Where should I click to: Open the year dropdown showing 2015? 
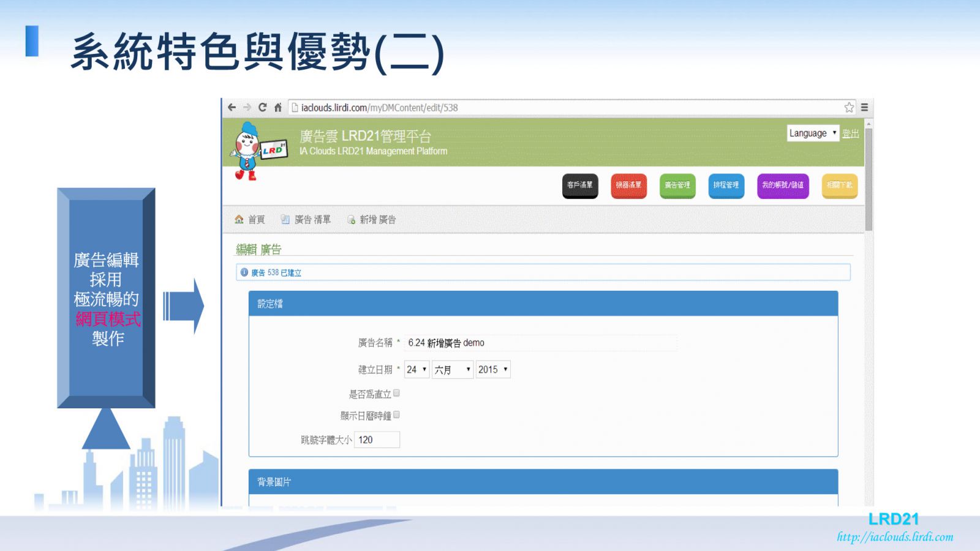493,369
